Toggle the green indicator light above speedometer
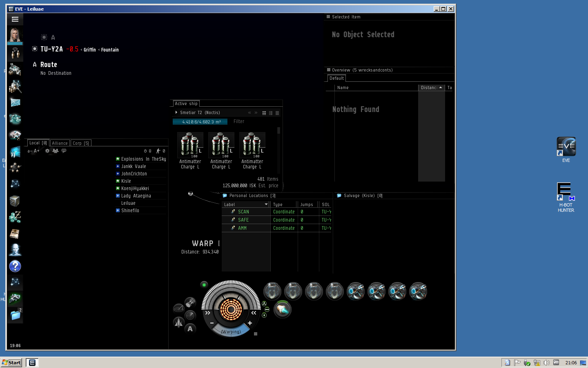The height and width of the screenshot is (368, 588). point(204,285)
